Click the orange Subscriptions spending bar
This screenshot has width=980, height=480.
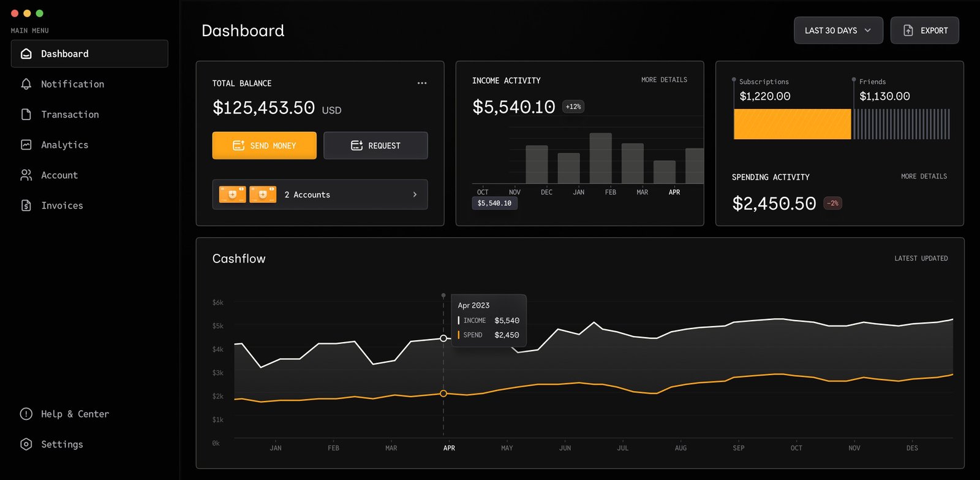tap(792, 124)
